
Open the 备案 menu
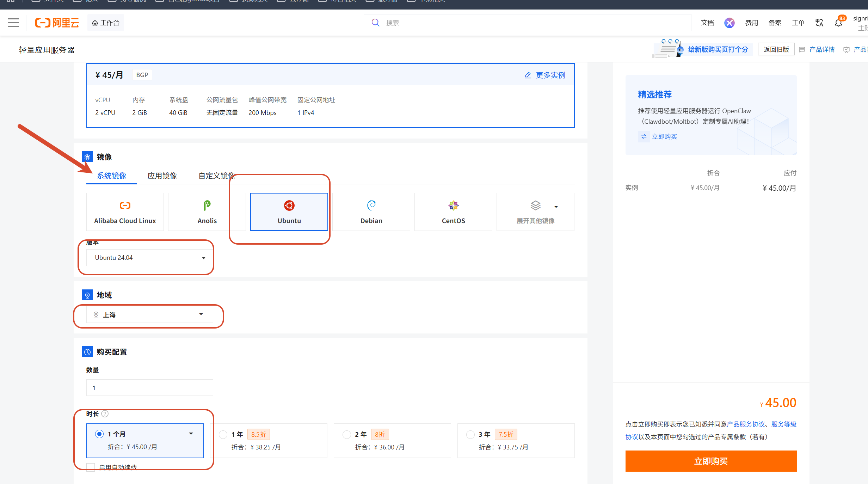(x=775, y=23)
